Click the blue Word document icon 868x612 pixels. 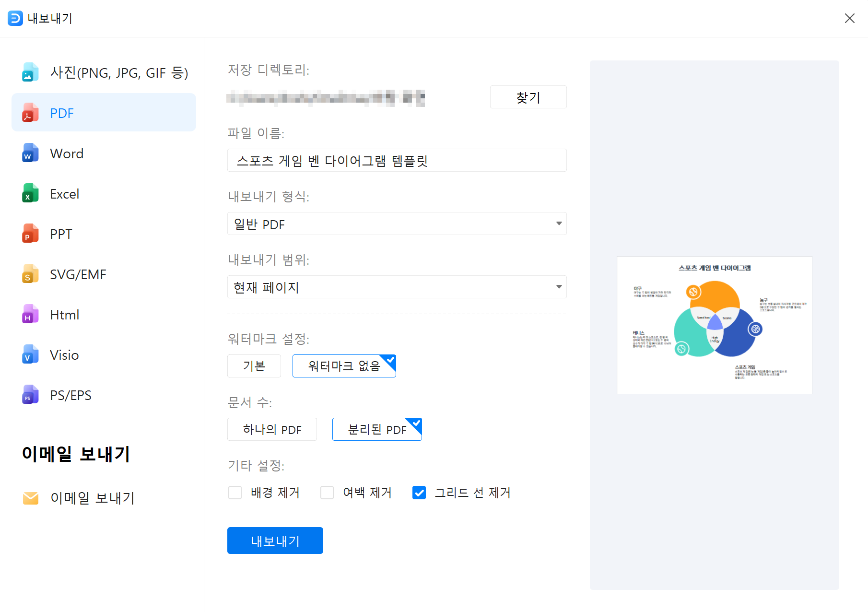coord(30,153)
